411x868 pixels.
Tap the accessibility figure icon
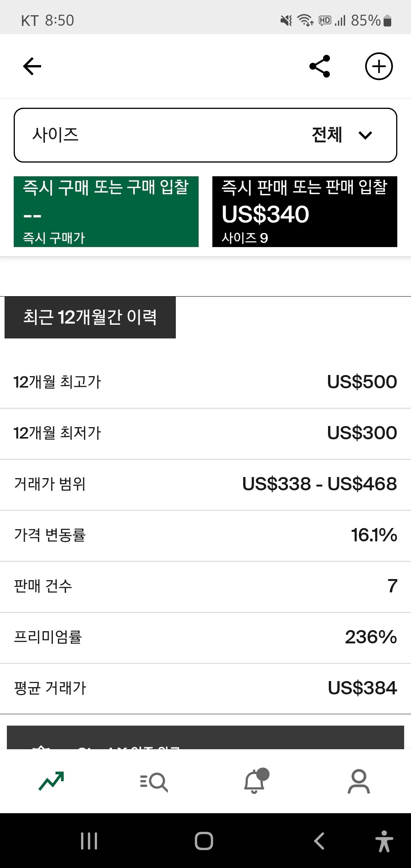(384, 841)
